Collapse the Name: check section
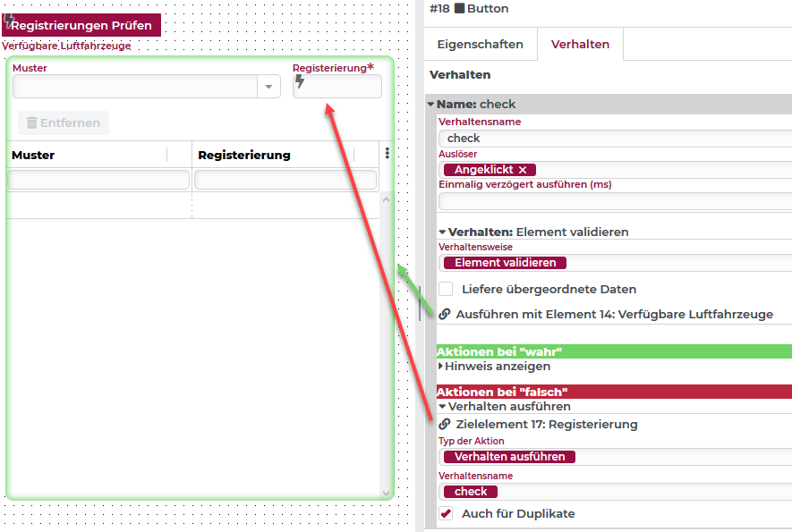 pyautogui.click(x=431, y=105)
